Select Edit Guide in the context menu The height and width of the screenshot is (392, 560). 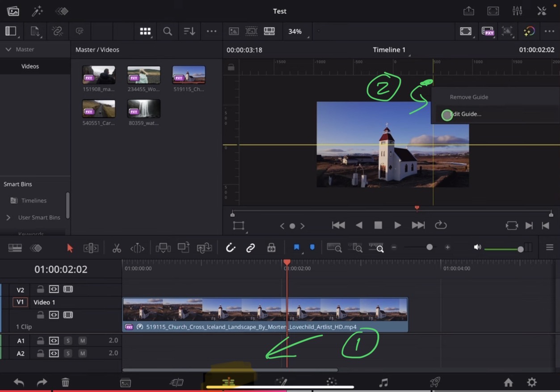pos(466,114)
